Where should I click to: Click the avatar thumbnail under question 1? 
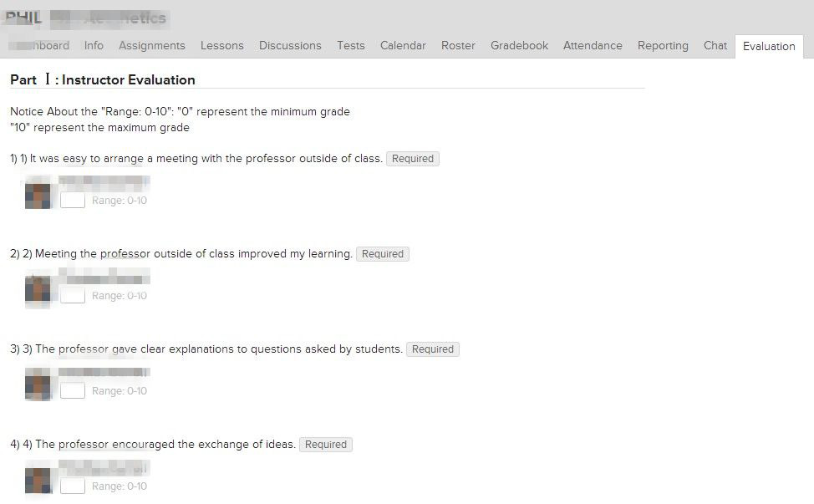coord(38,196)
